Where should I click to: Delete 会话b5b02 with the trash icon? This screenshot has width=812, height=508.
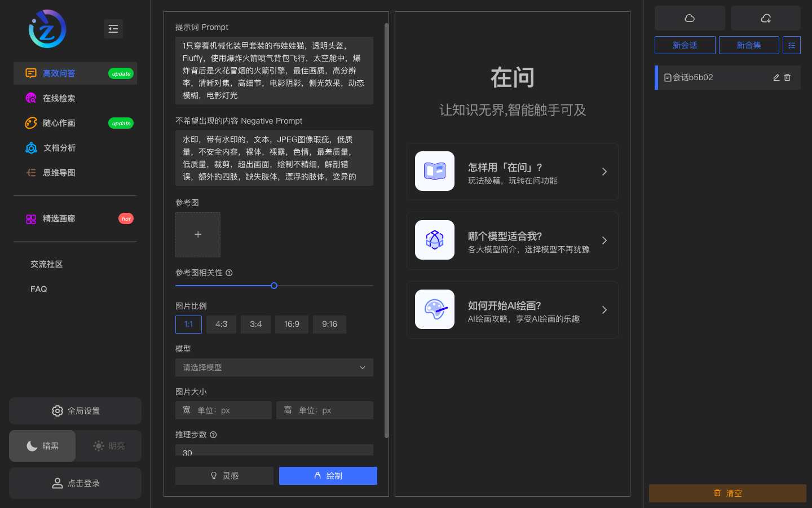(787, 78)
